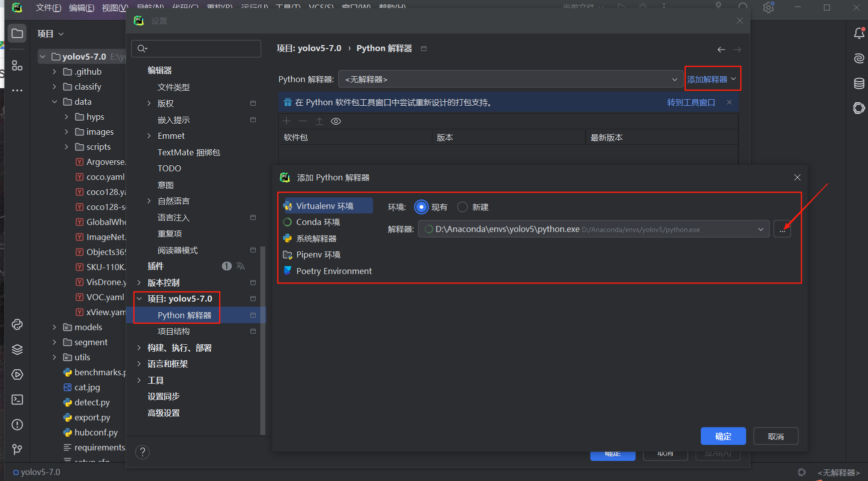The image size is (868, 481).
Task: Expand the 版本控制 settings node
Action: (139, 283)
